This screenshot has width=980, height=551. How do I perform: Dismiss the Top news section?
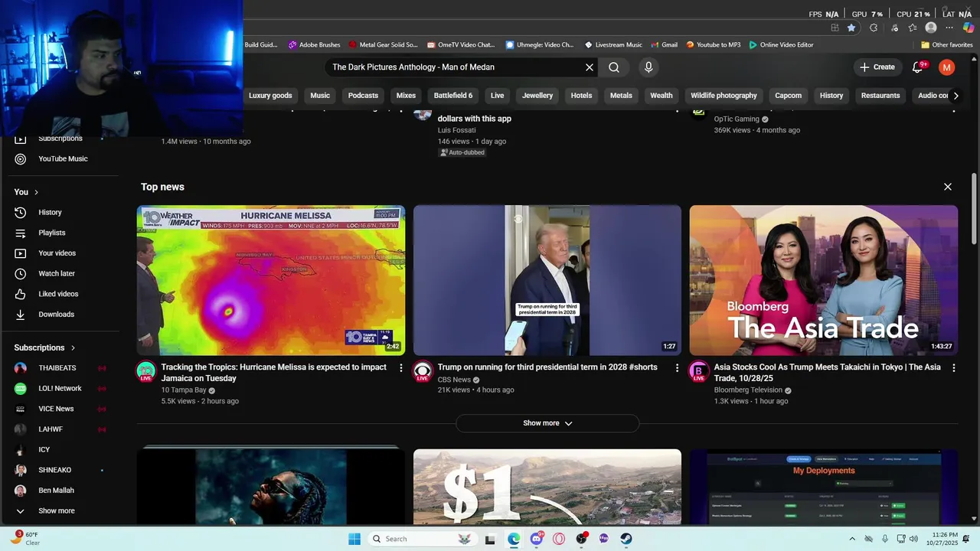948,187
